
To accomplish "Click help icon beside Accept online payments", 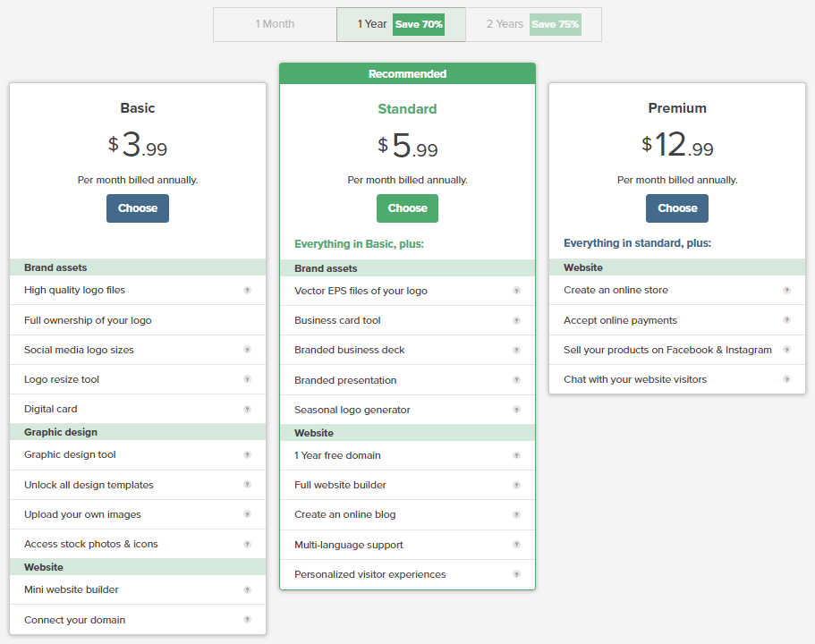I will pos(786,320).
